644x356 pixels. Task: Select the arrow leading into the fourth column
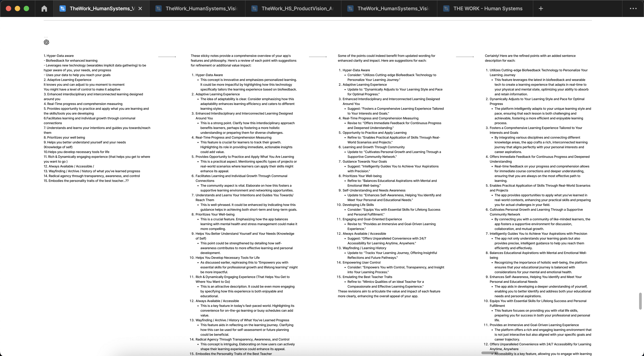click(465, 57)
